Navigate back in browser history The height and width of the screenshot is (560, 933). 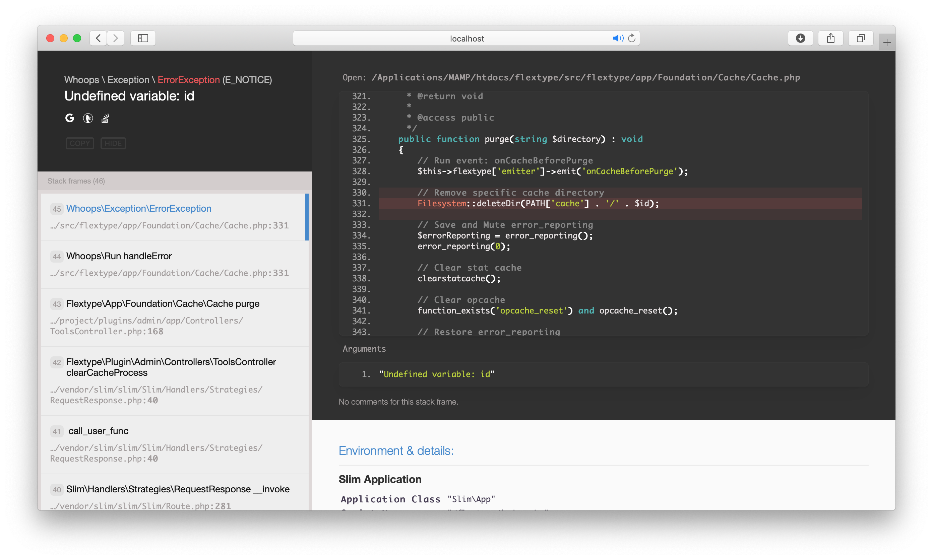tap(98, 38)
